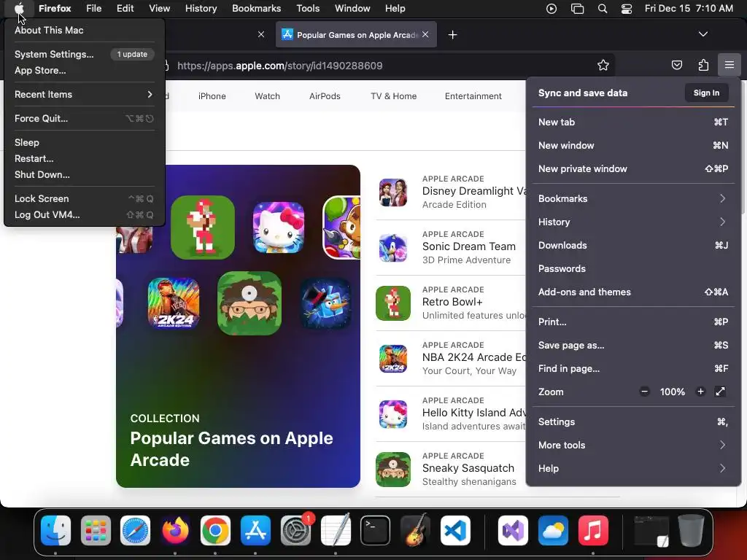This screenshot has width=747, height=560.
Task: Expand the Help submenu in panel
Action: [633, 469]
